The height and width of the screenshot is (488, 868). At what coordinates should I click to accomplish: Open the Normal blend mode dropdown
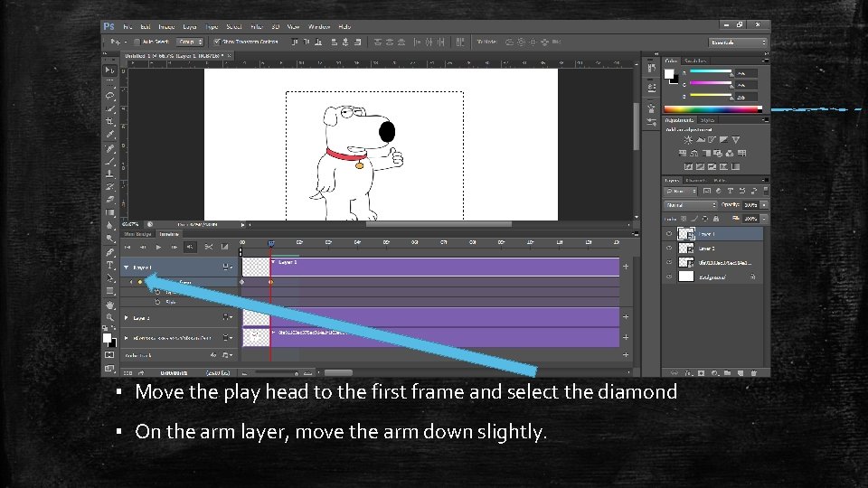point(690,205)
